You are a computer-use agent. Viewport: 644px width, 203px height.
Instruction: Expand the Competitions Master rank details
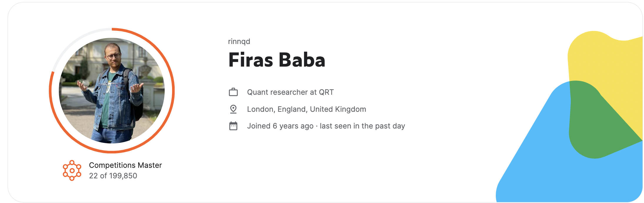[x=114, y=176]
